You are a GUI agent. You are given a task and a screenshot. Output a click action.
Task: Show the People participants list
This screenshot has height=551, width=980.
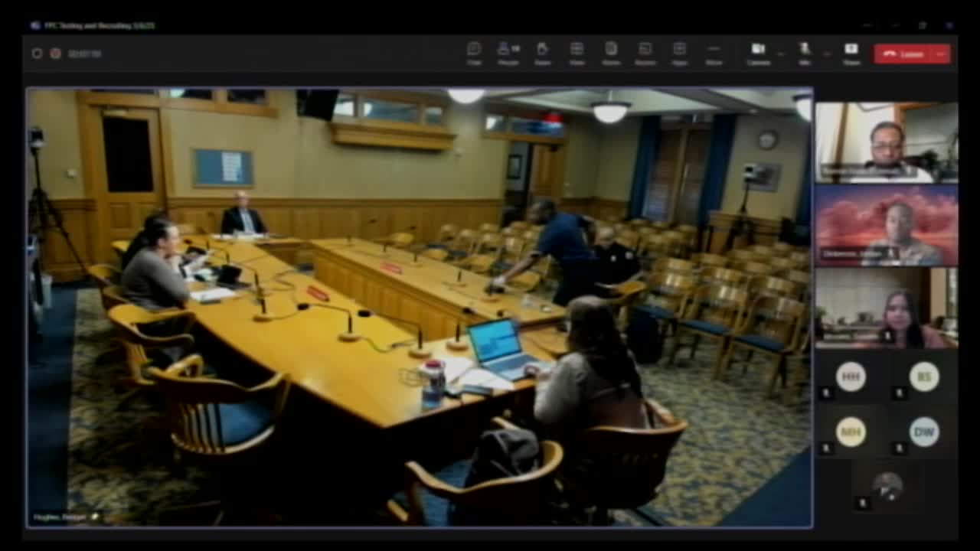coord(508,53)
